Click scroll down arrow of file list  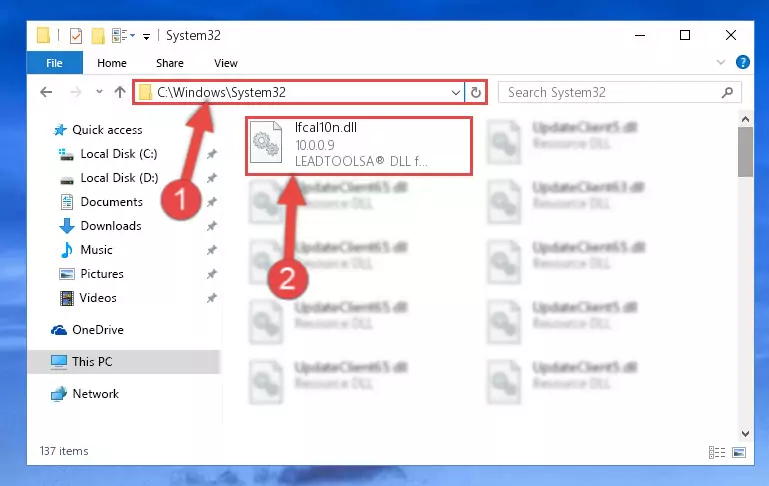tap(745, 434)
